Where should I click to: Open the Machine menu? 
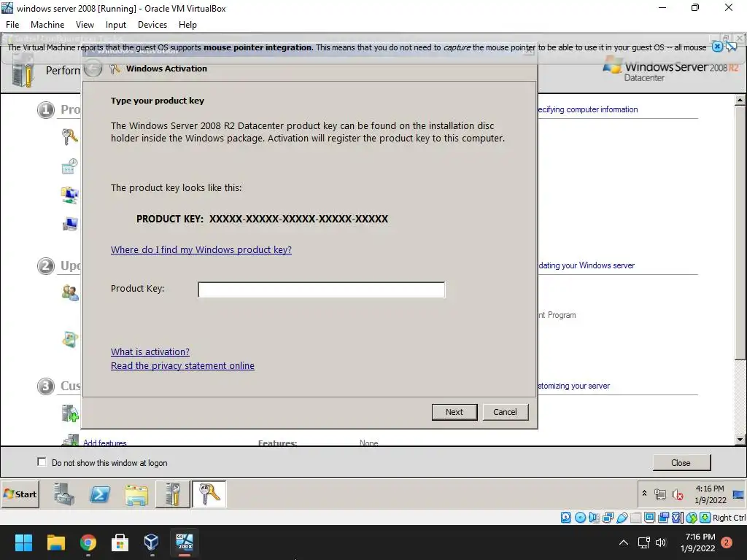(x=47, y=25)
